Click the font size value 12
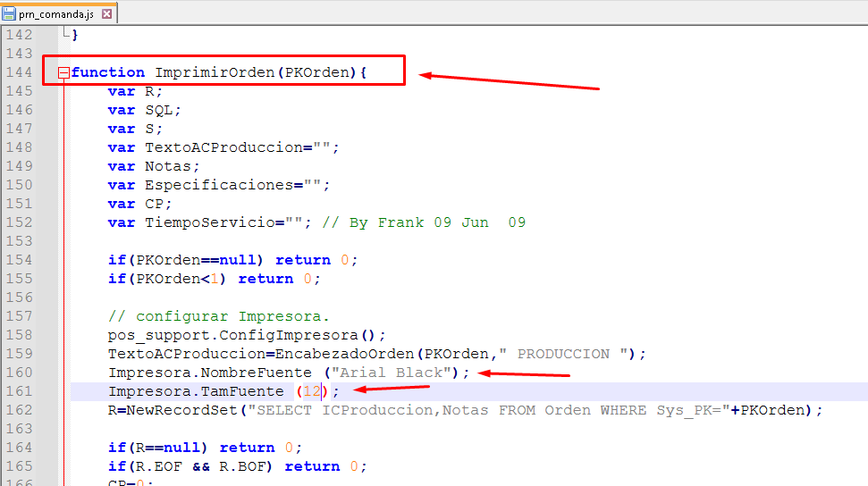 pos(311,391)
